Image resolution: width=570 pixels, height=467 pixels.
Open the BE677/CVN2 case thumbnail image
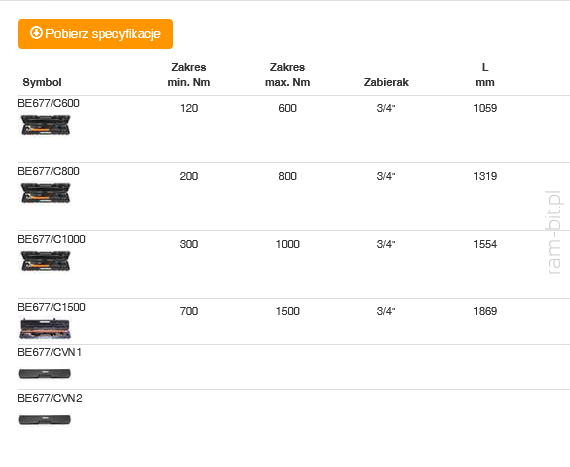pyautogui.click(x=45, y=420)
